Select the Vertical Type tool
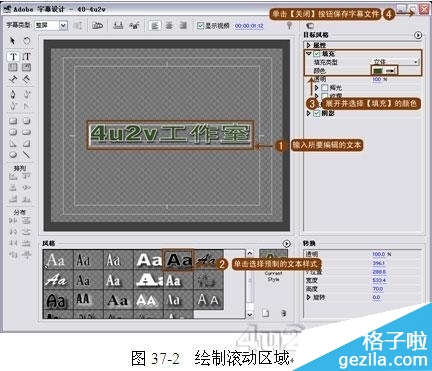Viewport: 432px width, 371px height. [x=26, y=56]
